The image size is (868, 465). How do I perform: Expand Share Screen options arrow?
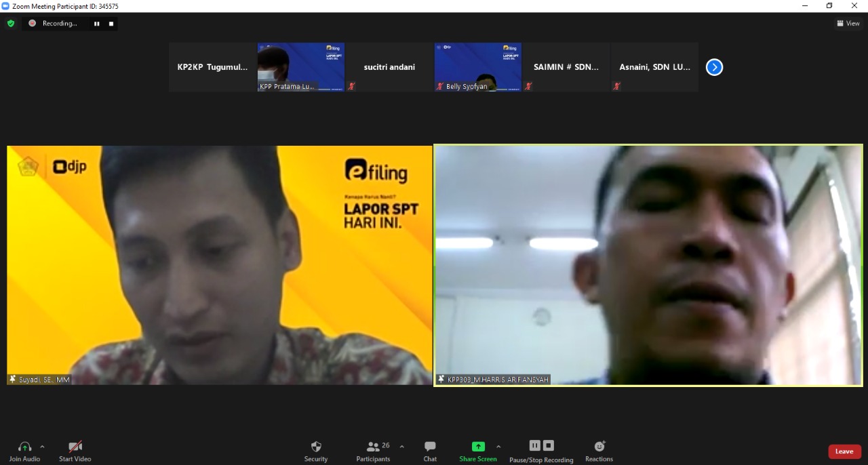(x=498, y=447)
